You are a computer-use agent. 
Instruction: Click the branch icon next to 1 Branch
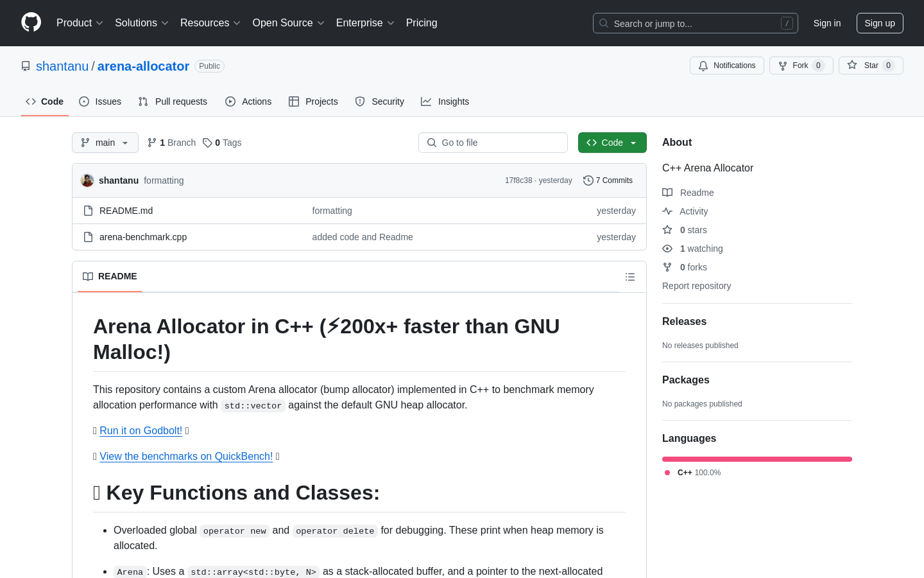point(152,143)
